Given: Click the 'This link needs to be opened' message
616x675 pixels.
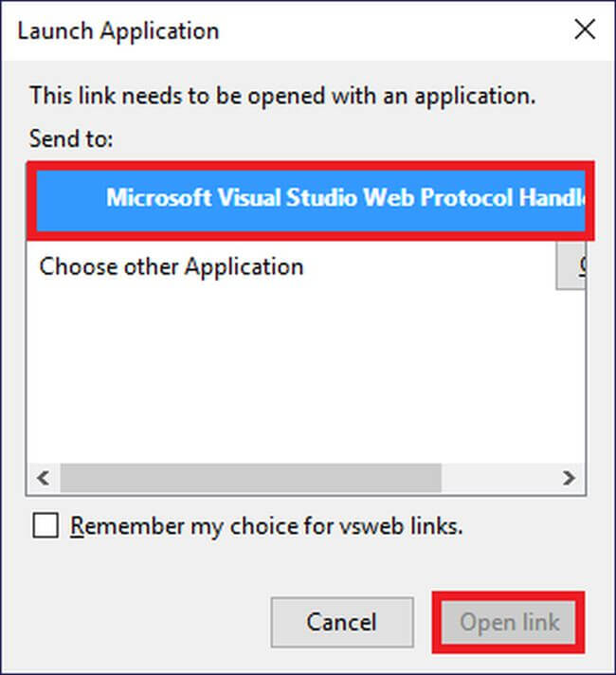Looking at the screenshot, I should tap(282, 96).
